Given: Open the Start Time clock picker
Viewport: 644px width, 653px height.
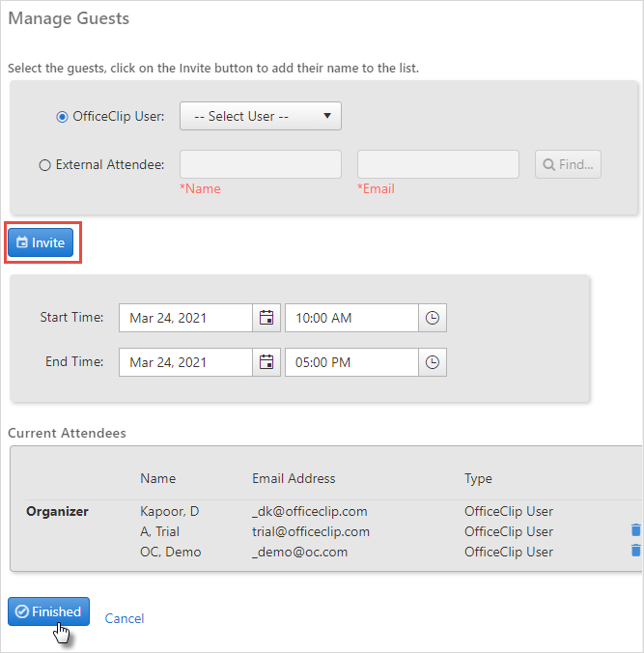Looking at the screenshot, I should [433, 318].
